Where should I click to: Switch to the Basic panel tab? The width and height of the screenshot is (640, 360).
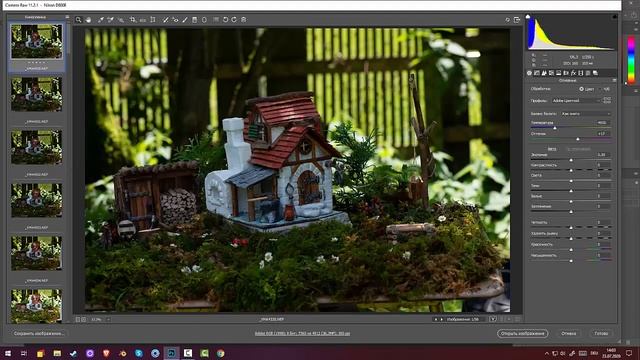pos(529,73)
